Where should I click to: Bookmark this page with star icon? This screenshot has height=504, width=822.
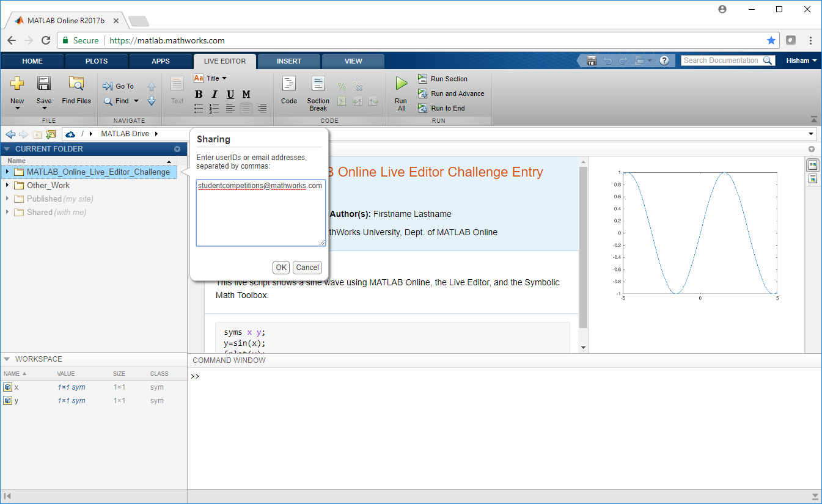[771, 40]
